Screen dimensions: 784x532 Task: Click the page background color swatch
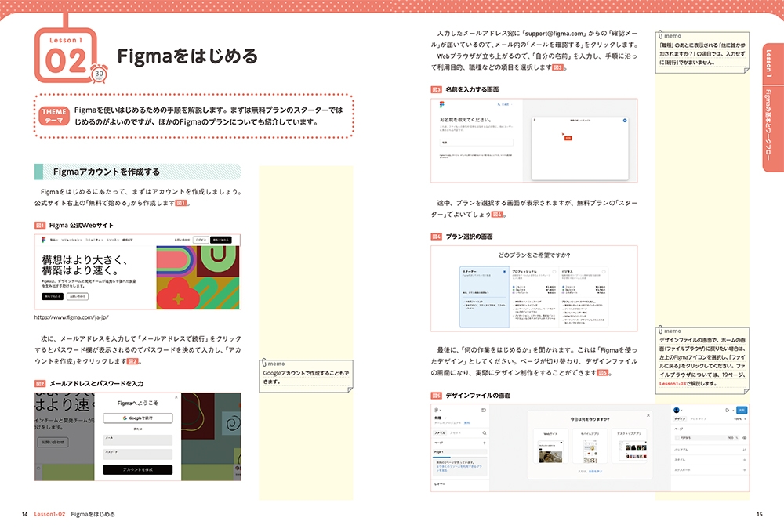[x=677, y=438]
